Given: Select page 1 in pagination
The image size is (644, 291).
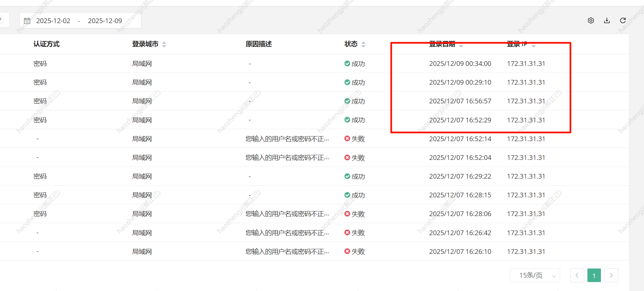Looking at the screenshot, I should coord(594,275).
